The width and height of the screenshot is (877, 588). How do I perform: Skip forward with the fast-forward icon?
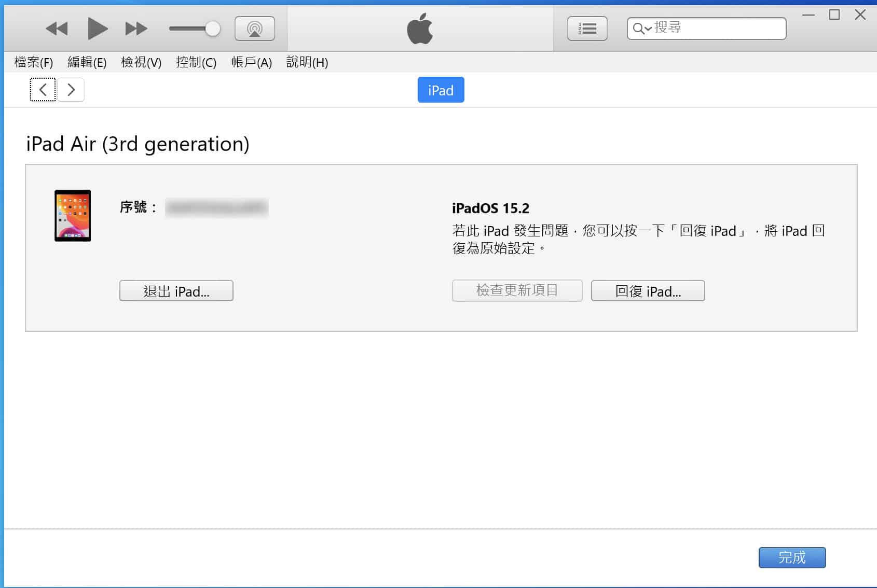coord(136,29)
